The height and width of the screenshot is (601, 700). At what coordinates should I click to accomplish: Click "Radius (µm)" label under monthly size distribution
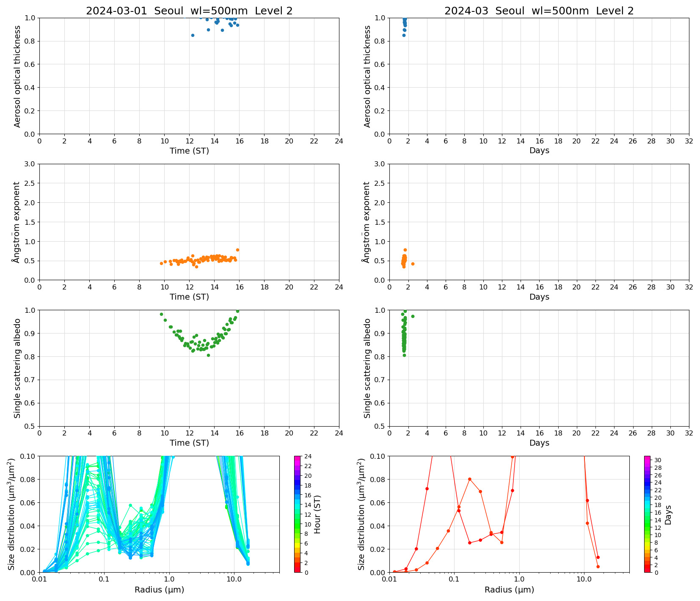click(x=509, y=590)
